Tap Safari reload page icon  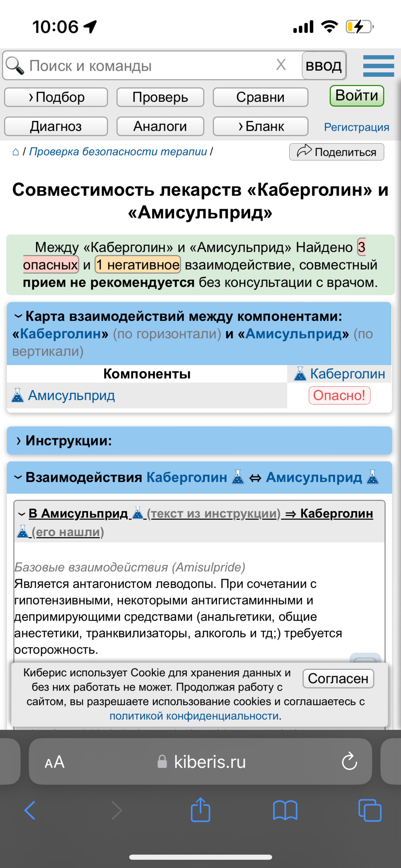[x=349, y=761]
